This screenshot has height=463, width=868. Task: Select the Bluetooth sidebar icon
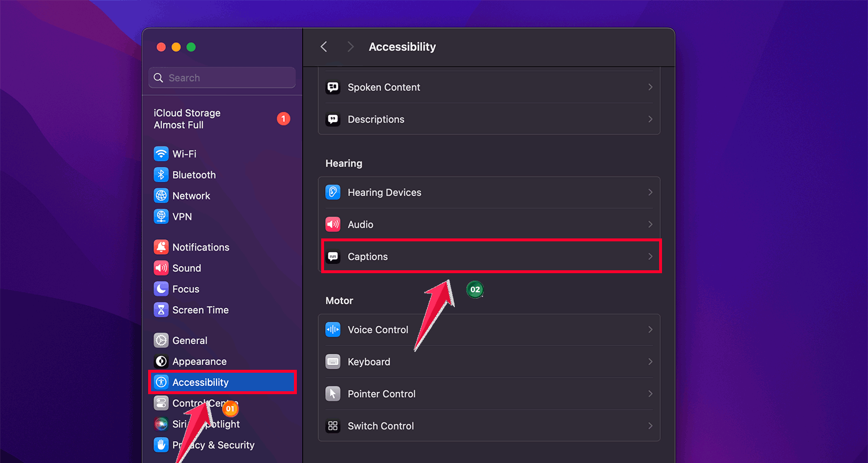click(160, 174)
